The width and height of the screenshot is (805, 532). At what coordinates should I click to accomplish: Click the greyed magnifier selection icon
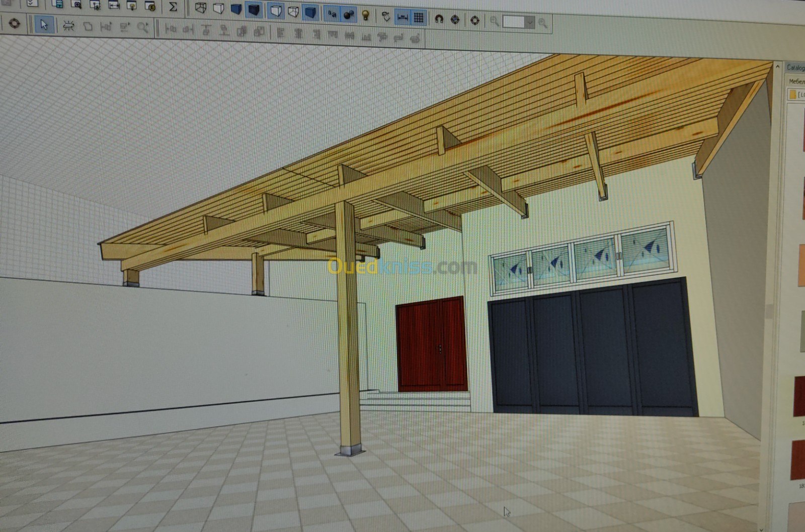pos(143,28)
